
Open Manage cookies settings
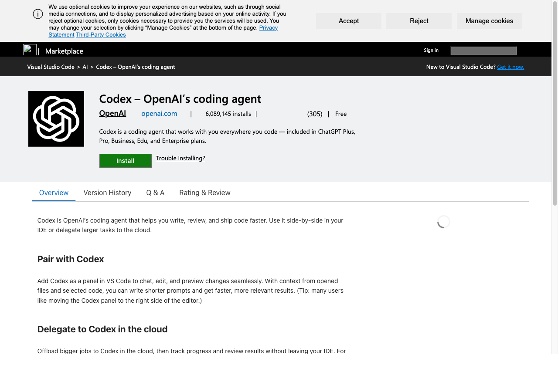pyautogui.click(x=490, y=21)
